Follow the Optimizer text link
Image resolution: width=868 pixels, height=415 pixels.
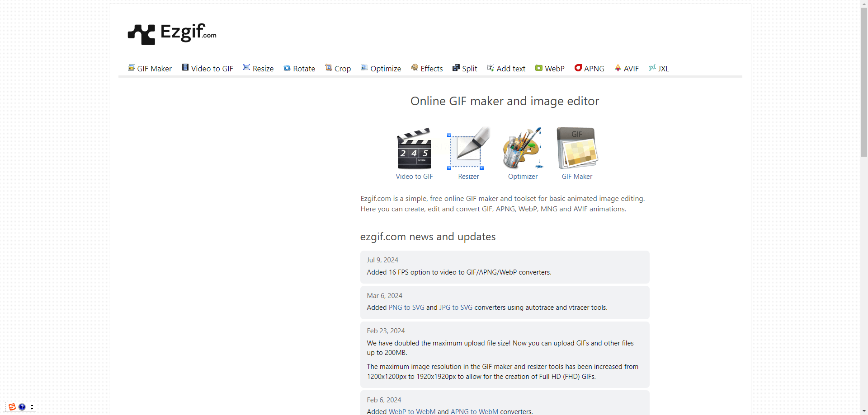[x=523, y=177]
